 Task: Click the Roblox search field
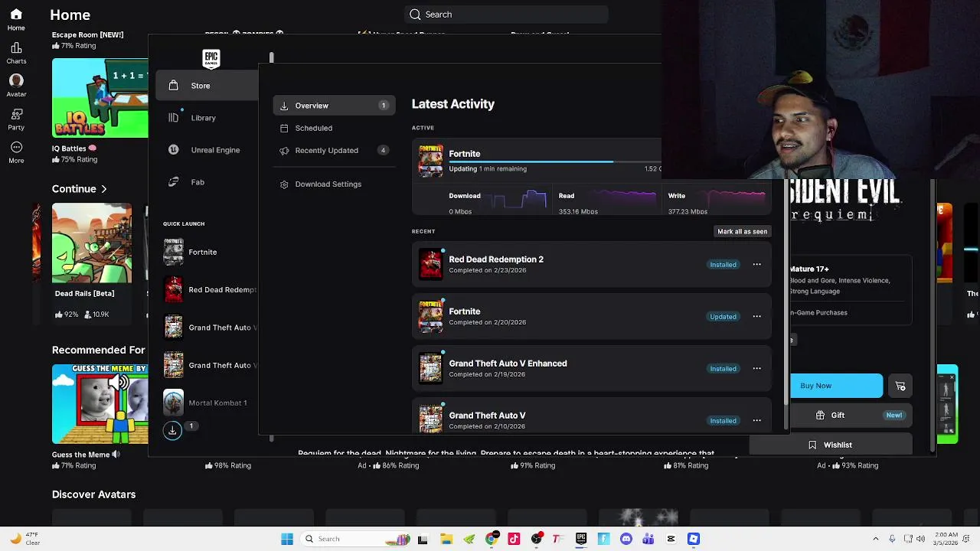pyautogui.click(x=506, y=15)
